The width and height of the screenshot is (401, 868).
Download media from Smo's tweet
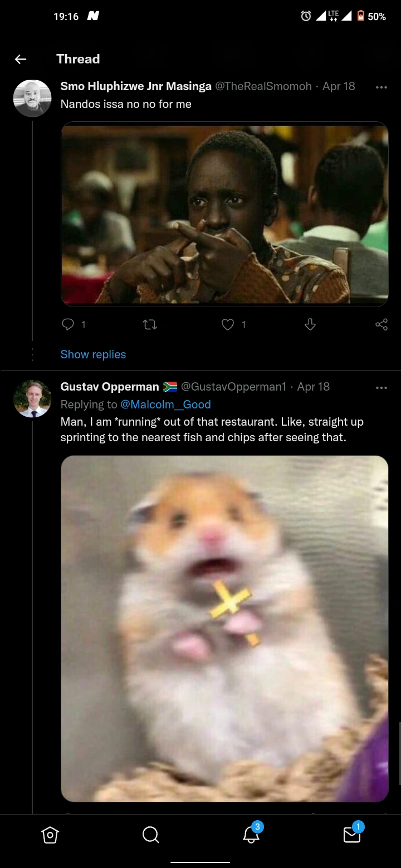310,324
